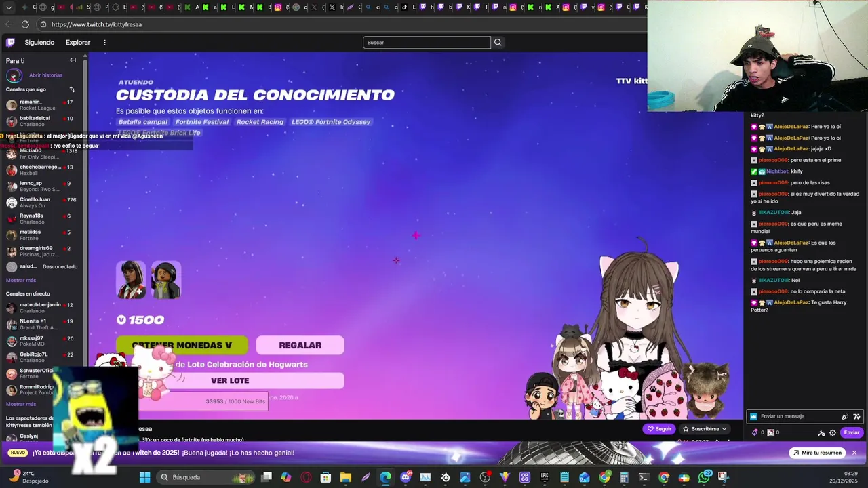Reload the page with browser refresh icon
This screenshot has height=488, width=868.
point(25,24)
